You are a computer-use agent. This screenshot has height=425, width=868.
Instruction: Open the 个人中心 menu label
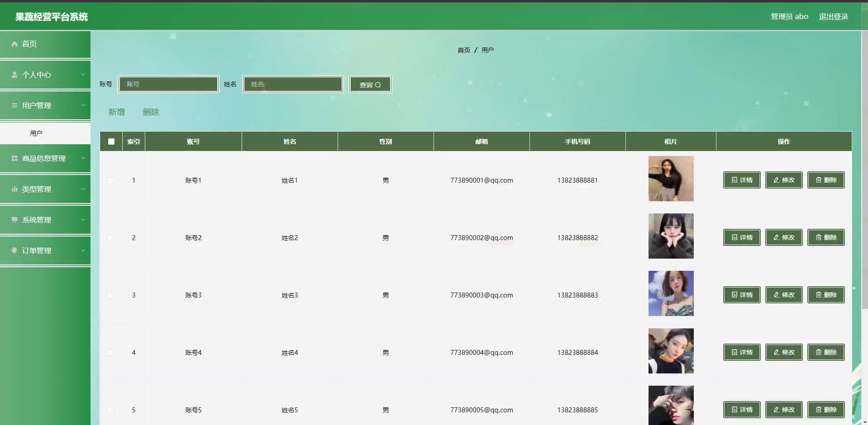37,75
